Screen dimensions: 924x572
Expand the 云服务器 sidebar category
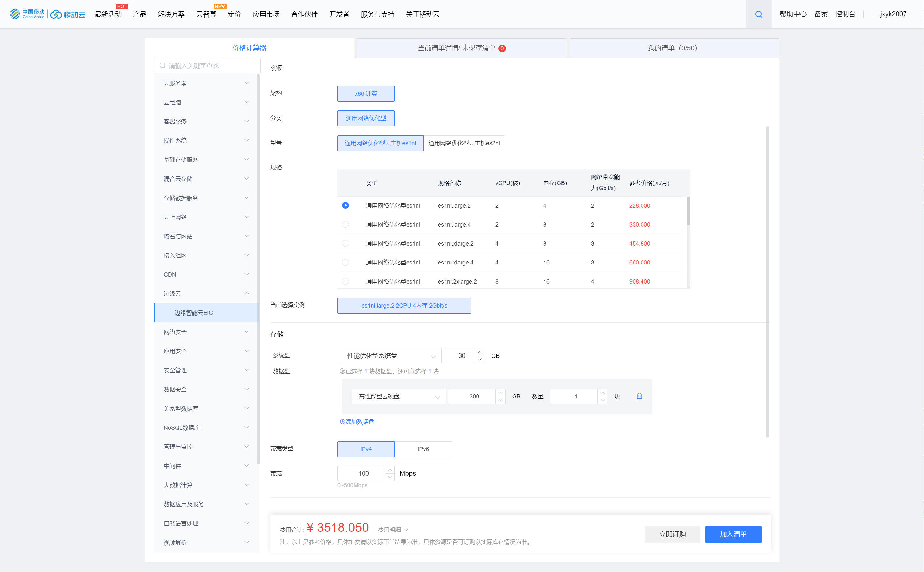[206, 83]
